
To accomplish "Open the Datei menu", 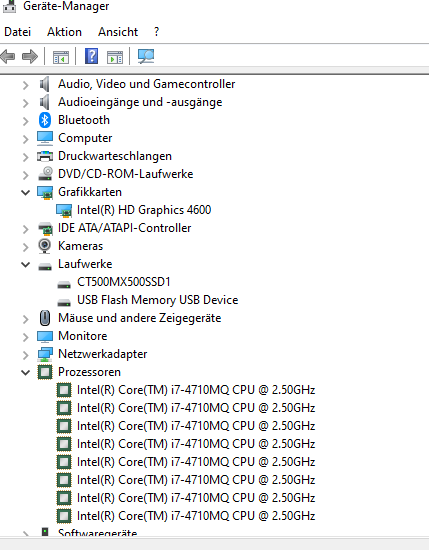I will click(x=18, y=32).
